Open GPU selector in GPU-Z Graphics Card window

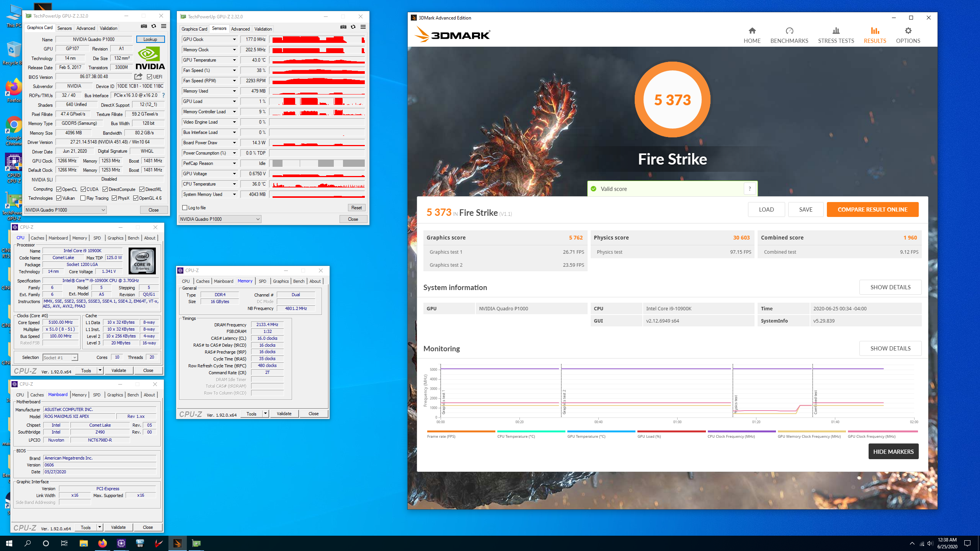tap(65, 210)
